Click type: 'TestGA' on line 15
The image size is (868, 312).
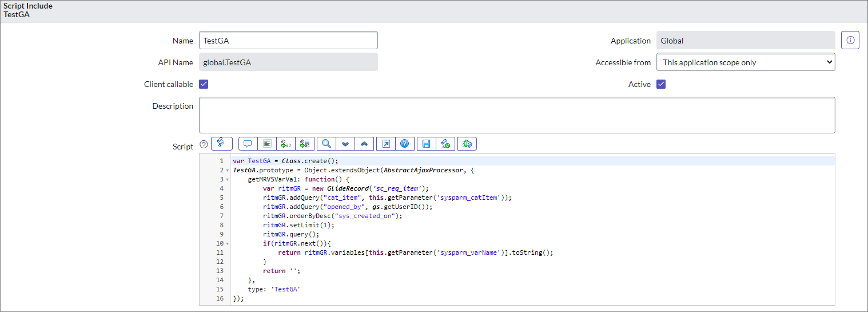tap(274, 289)
